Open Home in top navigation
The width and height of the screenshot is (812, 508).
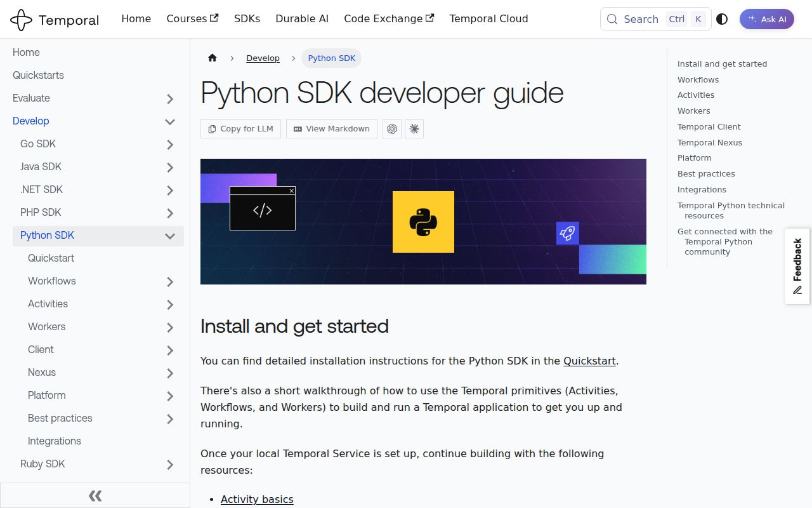[x=136, y=19]
